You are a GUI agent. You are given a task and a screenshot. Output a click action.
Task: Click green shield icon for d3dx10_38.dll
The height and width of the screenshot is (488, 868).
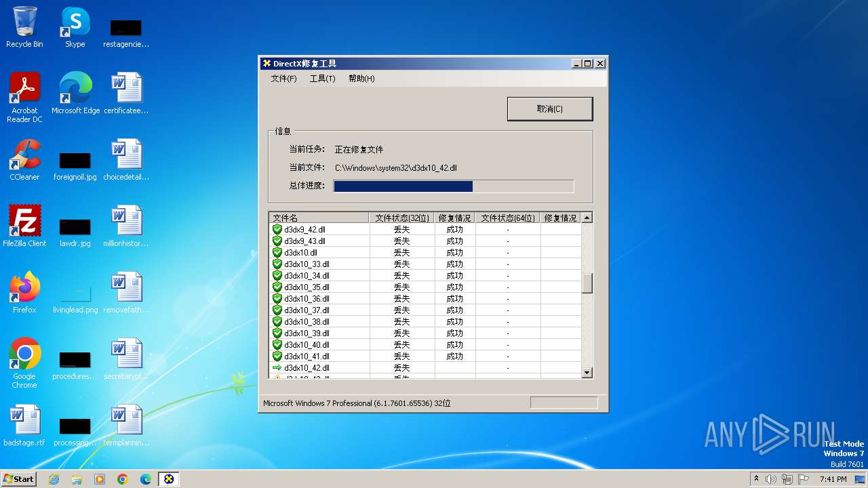[x=277, y=322]
